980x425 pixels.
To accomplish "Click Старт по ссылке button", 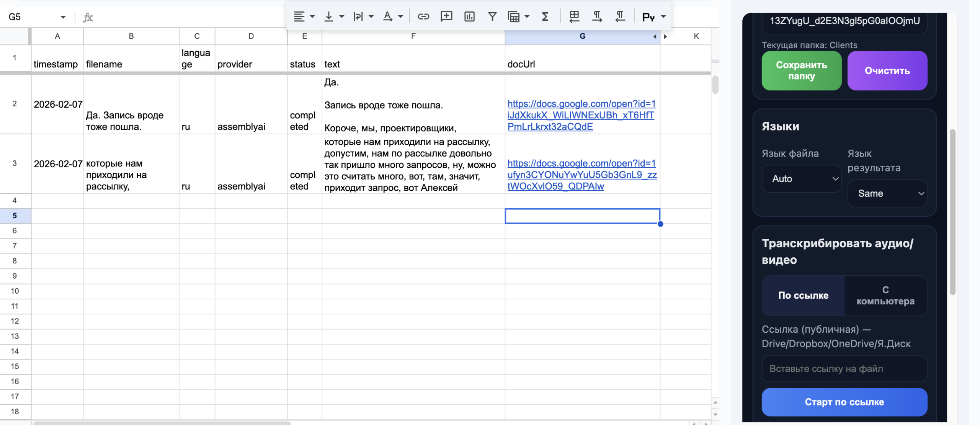I will click(x=844, y=402).
